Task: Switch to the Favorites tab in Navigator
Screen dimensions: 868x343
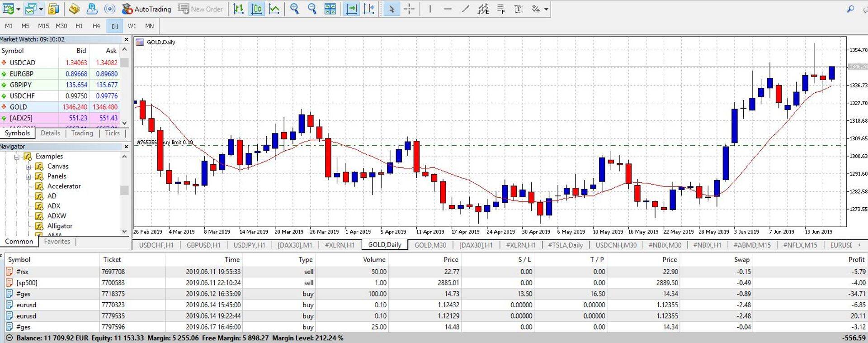Action: 57,242
